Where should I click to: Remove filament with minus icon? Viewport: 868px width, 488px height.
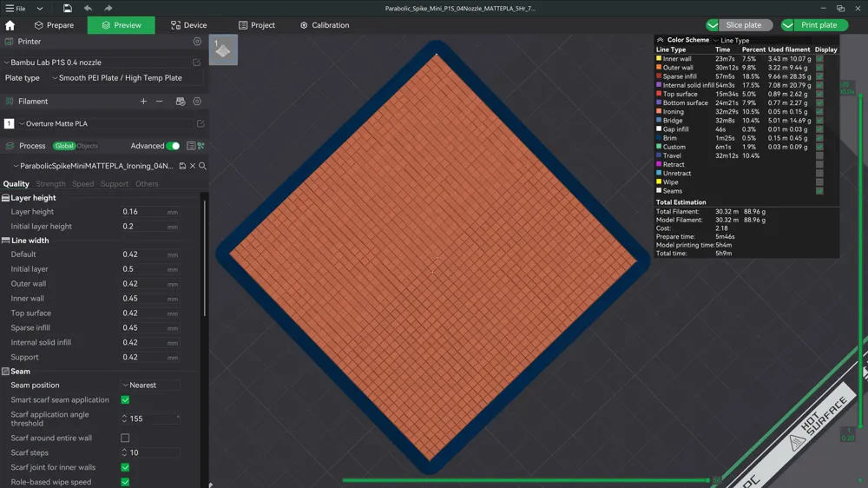coord(160,102)
